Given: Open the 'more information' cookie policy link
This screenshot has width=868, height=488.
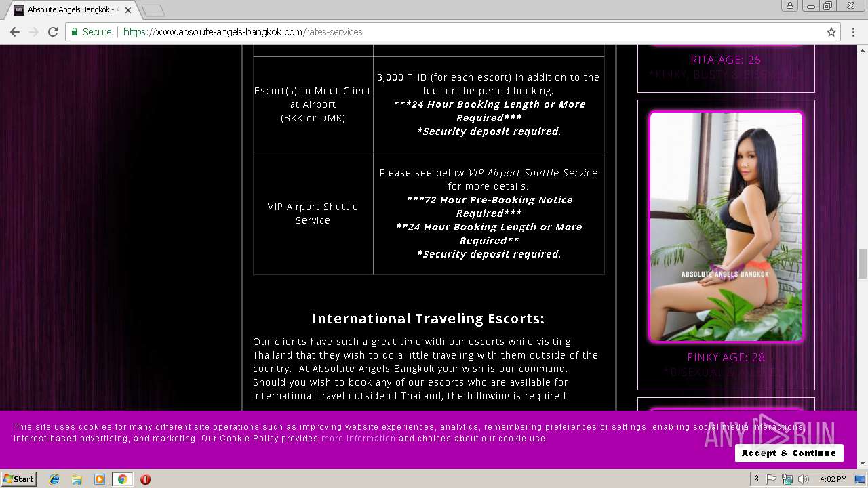Looking at the screenshot, I should (x=358, y=439).
